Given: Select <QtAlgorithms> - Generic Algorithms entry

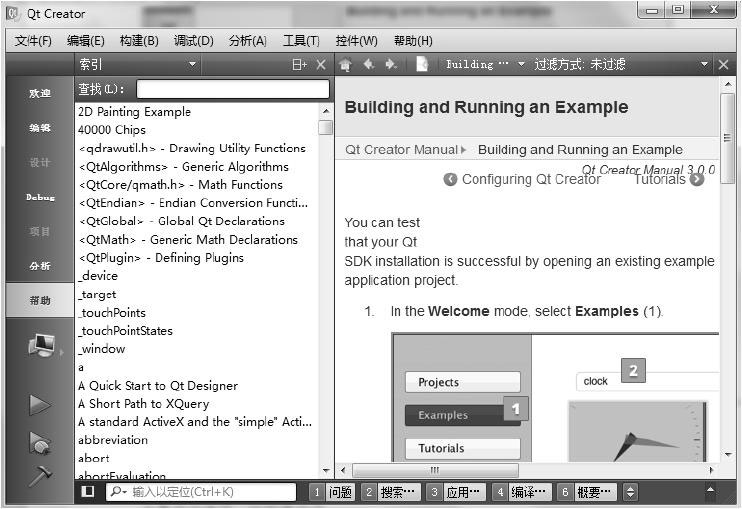Looking at the screenshot, I should coord(184,167).
